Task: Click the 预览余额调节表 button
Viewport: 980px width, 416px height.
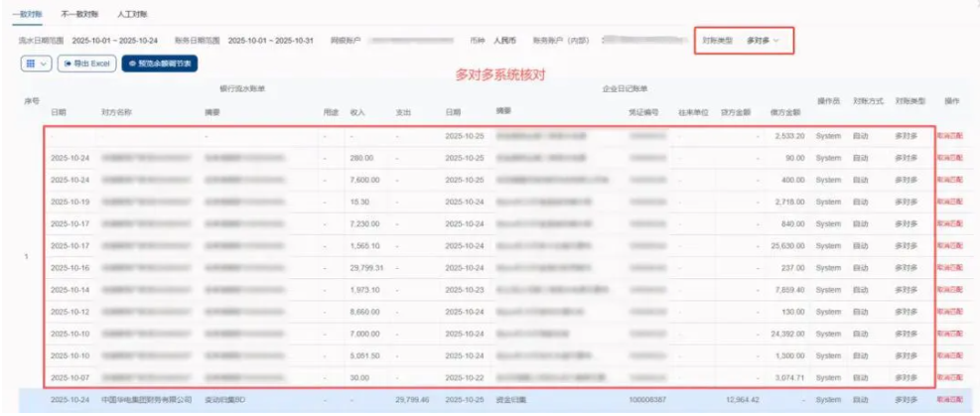Action: [160, 64]
